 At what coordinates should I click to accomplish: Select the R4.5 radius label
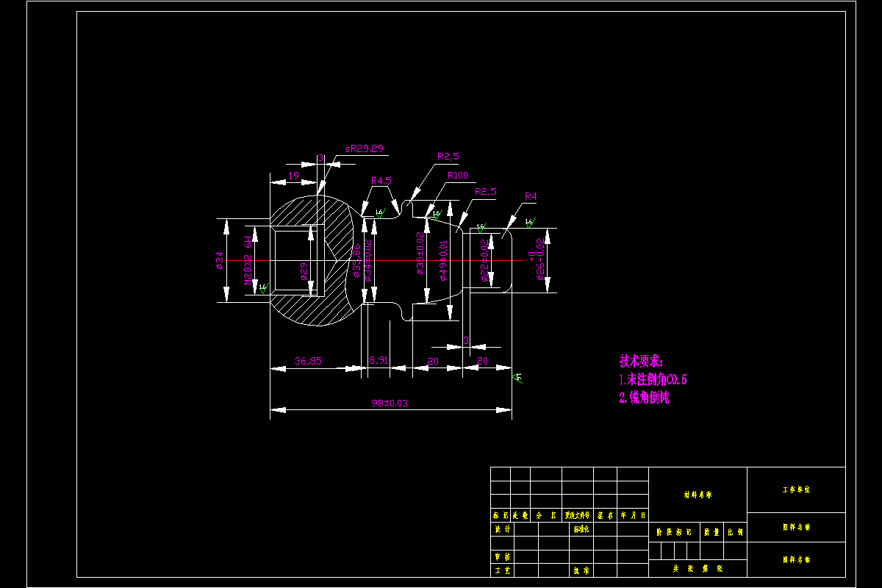point(381,181)
